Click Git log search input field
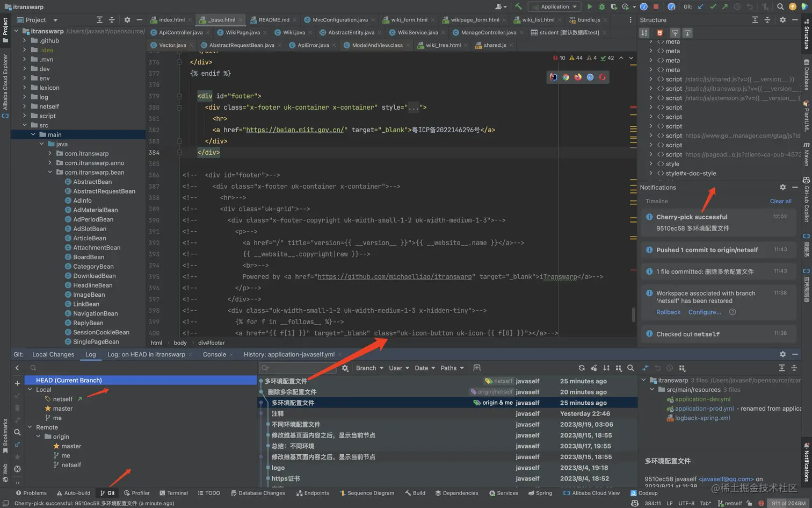Viewport: 812px width, 508px height. [298, 368]
